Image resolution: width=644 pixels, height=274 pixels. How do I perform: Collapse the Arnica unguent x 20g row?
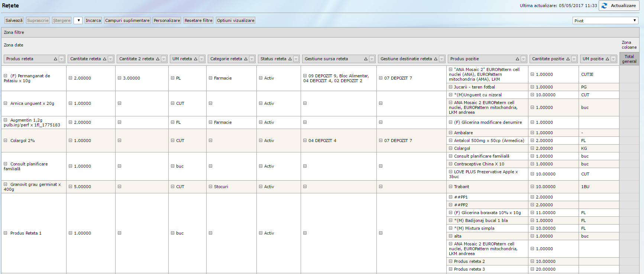click(x=6, y=103)
